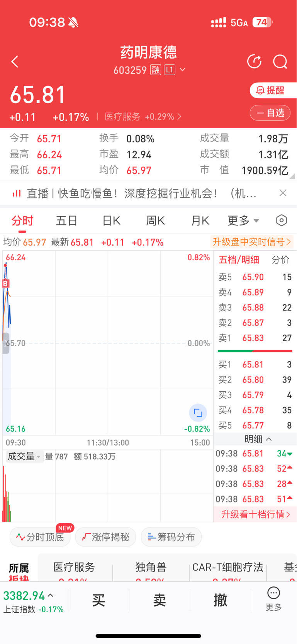Viewport: 297px width, 644px height.
Task: Expand chart side handle on left edge
Action: click(x=6, y=343)
